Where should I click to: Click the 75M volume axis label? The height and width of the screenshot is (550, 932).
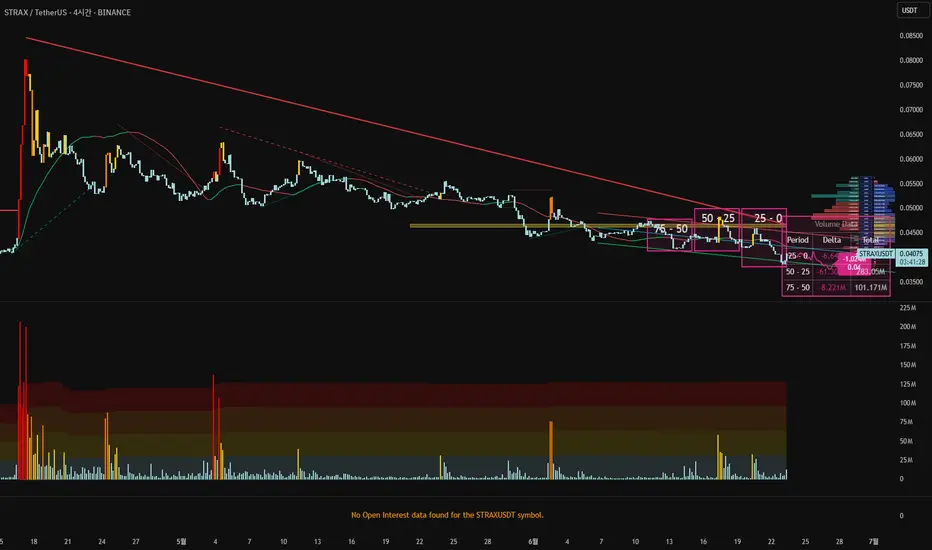pos(906,422)
